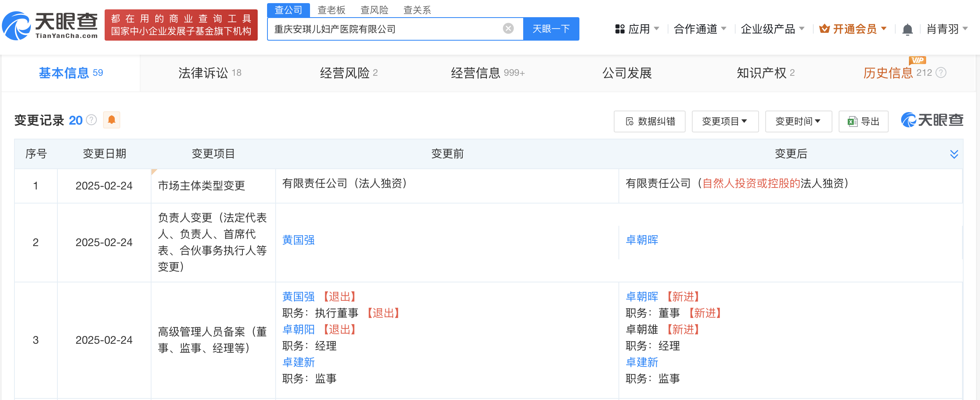
Task: Click the 应用 grid icon
Action: (x=620, y=29)
